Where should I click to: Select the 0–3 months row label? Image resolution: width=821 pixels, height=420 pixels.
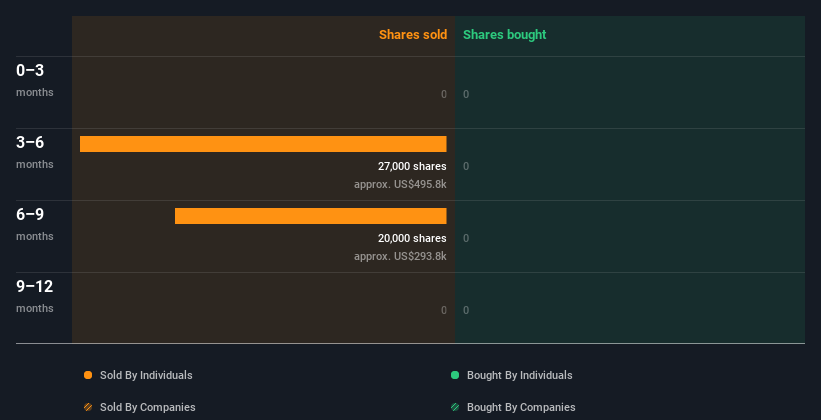35,80
